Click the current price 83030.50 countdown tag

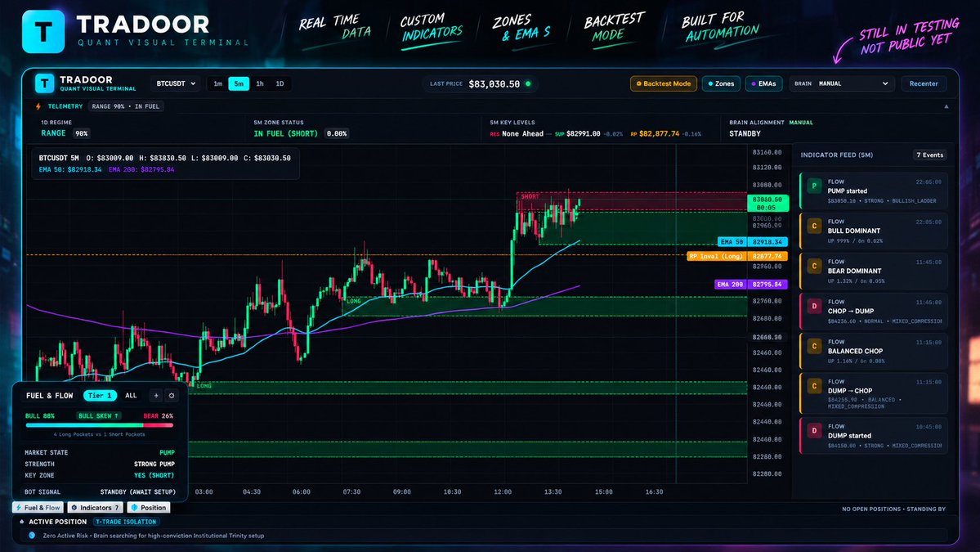(x=767, y=203)
